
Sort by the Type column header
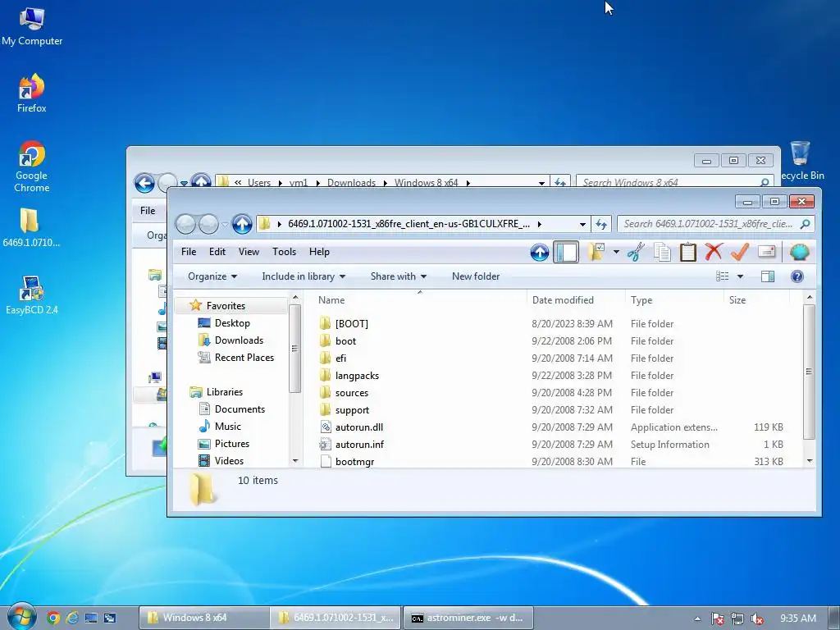click(x=674, y=300)
